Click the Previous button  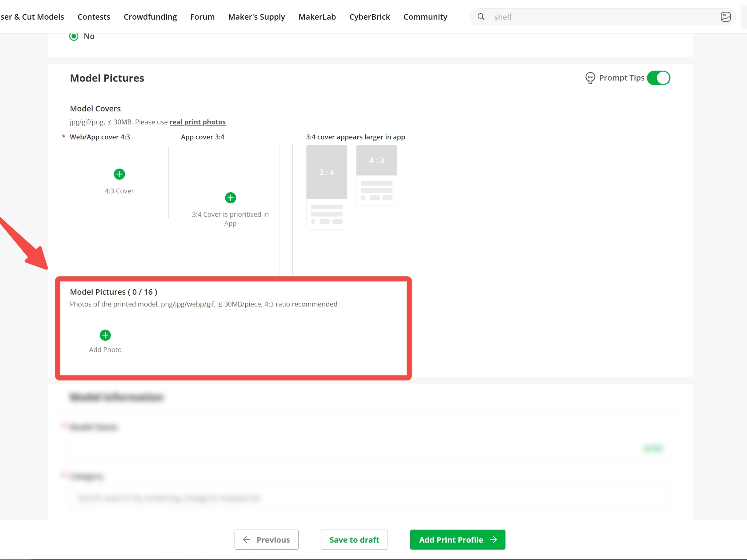(x=266, y=539)
